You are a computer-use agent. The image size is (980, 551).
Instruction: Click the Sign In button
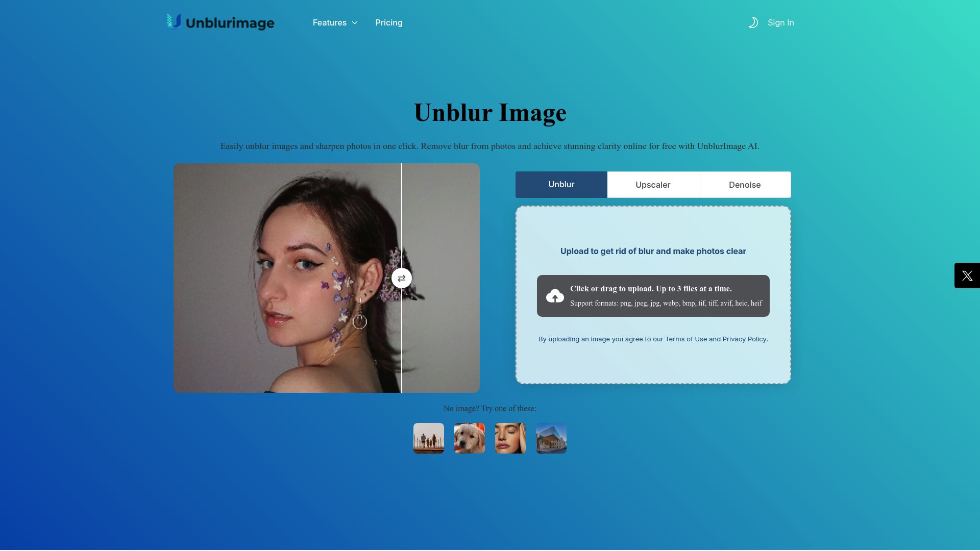point(780,22)
